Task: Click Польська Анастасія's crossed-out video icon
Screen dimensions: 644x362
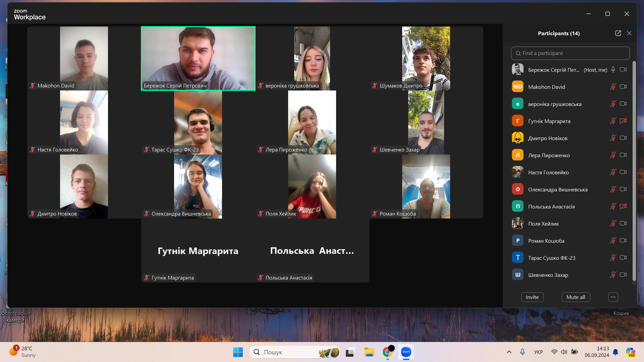Action: point(623,206)
